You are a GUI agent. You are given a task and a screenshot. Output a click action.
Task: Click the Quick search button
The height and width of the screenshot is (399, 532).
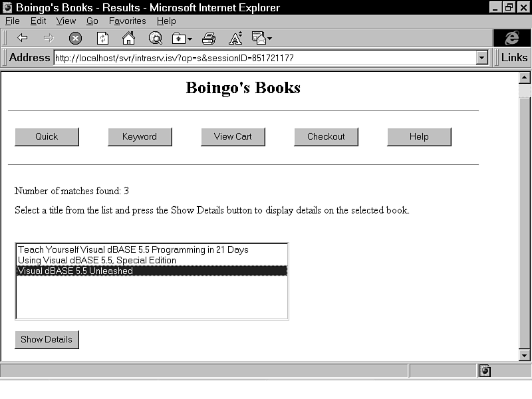click(x=47, y=137)
